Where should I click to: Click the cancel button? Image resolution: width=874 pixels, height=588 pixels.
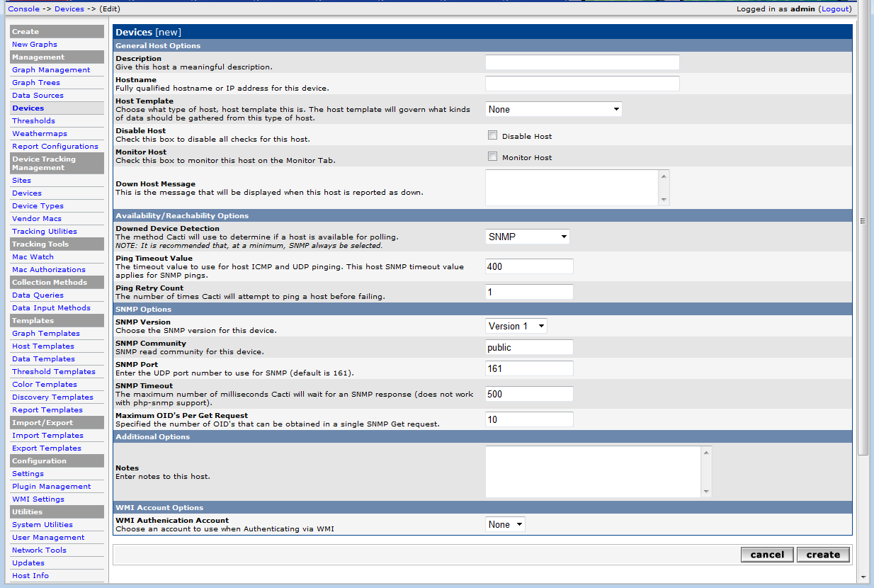click(x=767, y=555)
